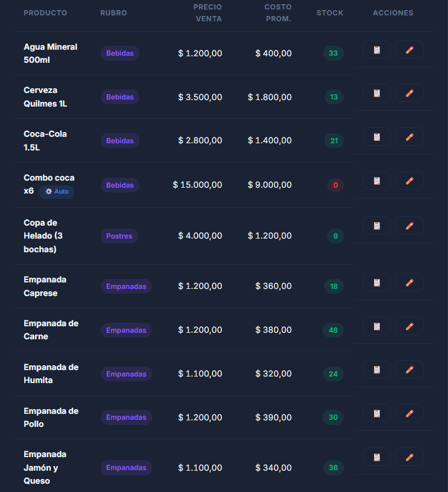Edit the Agua Mineral 500ml product
Screen dimensions: 448x492
(409, 49)
